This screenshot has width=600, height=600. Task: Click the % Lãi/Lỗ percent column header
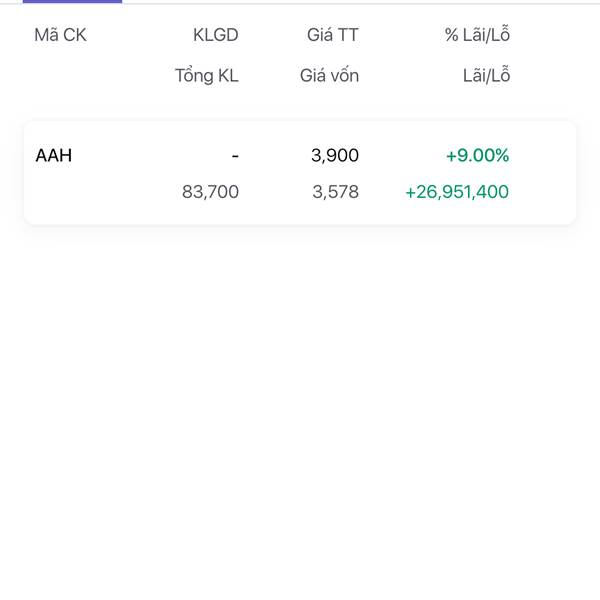point(477,34)
